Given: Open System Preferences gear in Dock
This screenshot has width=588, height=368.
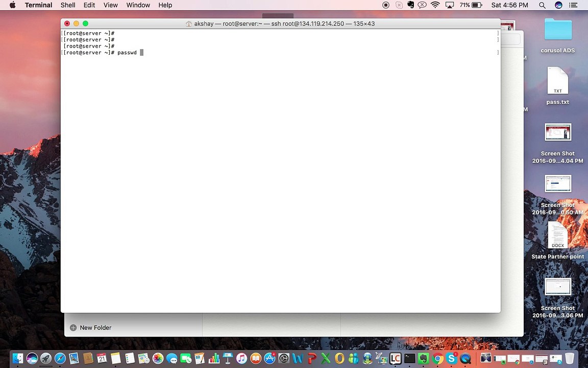Looking at the screenshot, I should pos(283,358).
